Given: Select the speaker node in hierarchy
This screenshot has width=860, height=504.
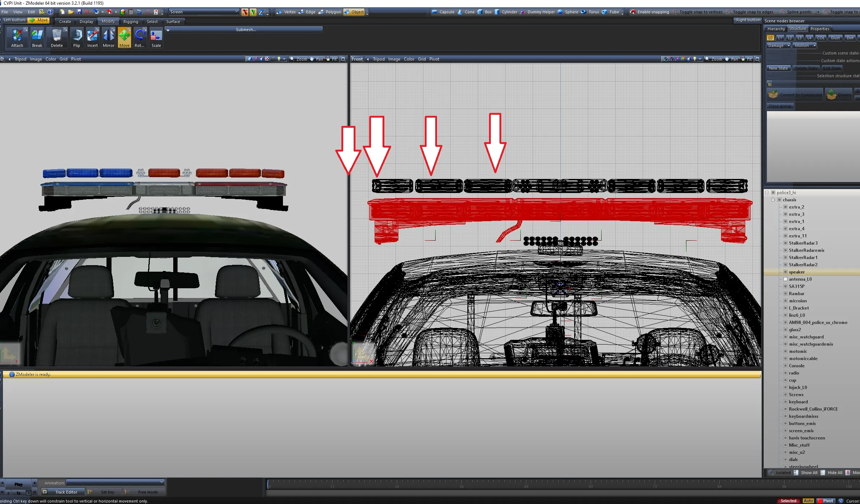Looking at the screenshot, I should 796,272.
